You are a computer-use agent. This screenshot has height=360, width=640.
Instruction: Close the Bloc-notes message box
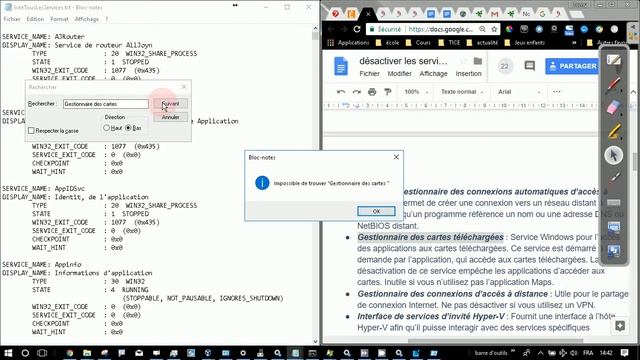[x=396, y=157]
